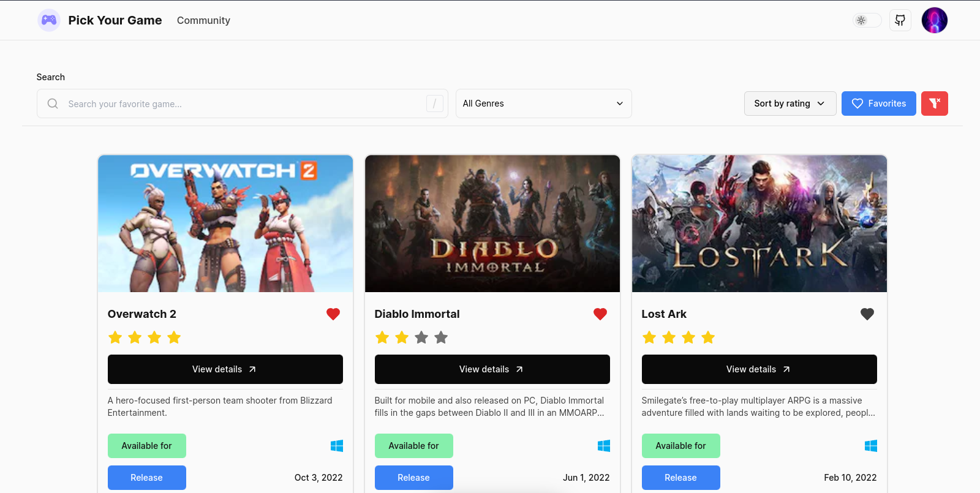
Task: Open the Community page
Action: [203, 20]
